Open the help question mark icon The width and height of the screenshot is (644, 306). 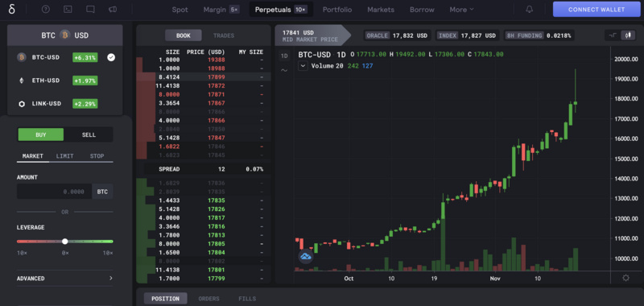46,10
